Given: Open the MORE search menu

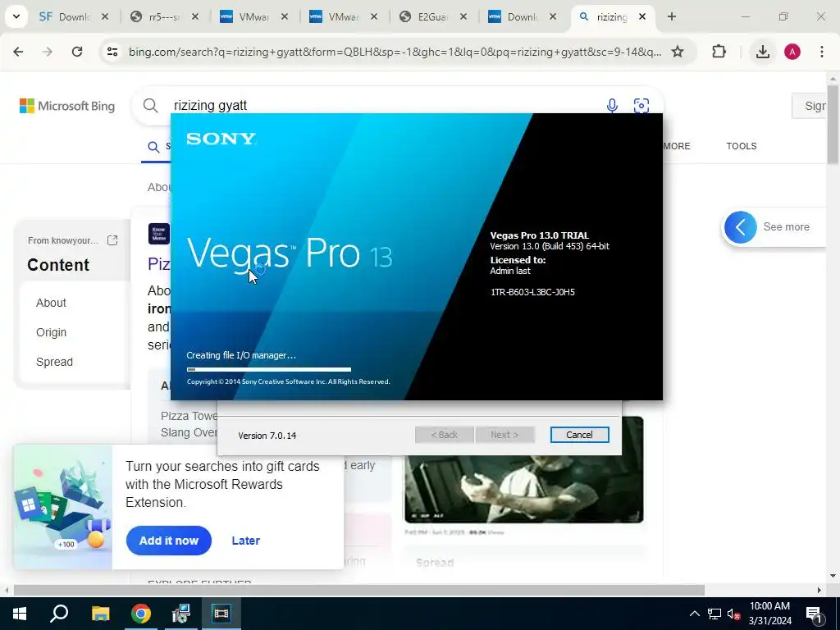Looking at the screenshot, I should (677, 146).
